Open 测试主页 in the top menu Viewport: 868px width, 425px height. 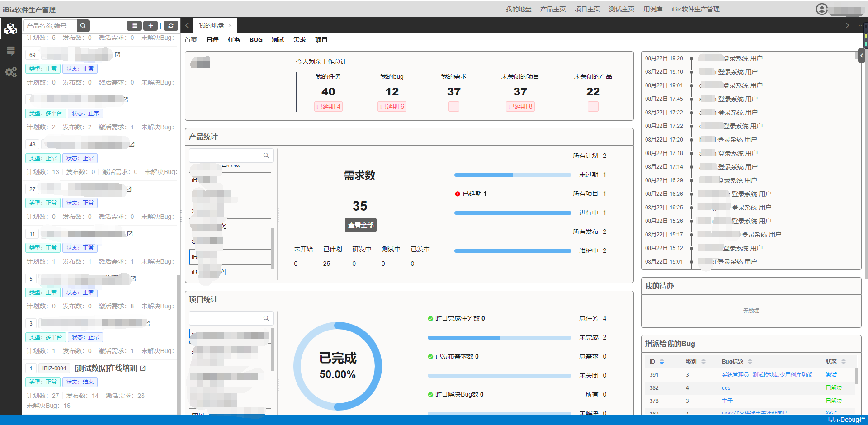coord(622,9)
